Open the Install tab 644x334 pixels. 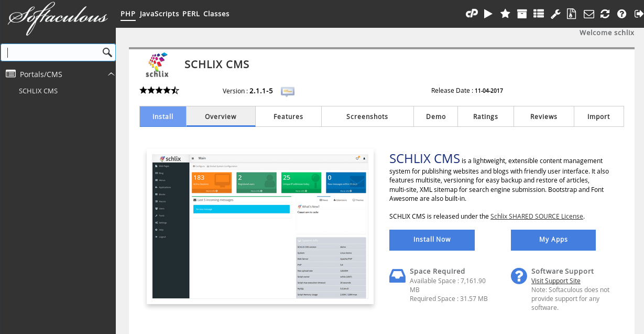(163, 116)
